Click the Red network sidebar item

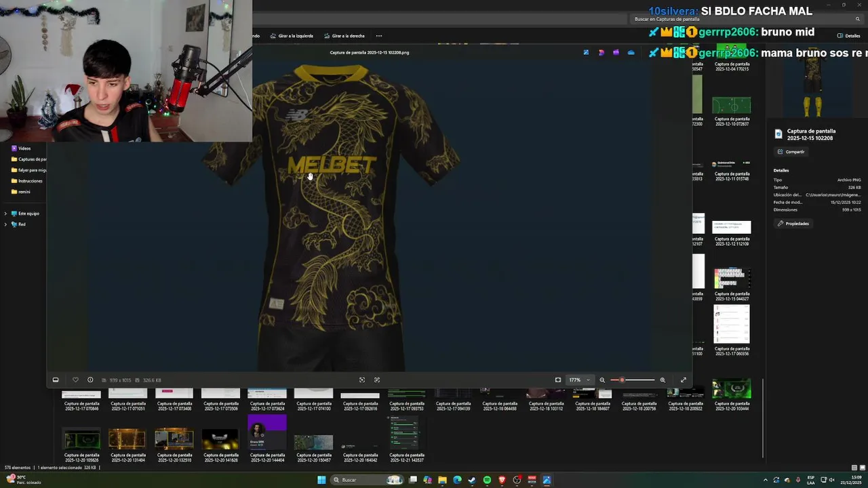pos(19,224)
